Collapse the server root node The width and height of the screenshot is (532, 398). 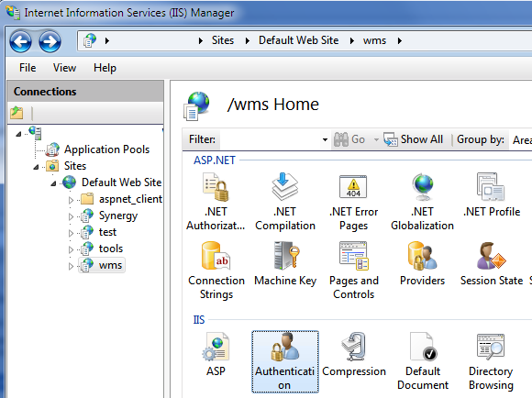point(18,134)
